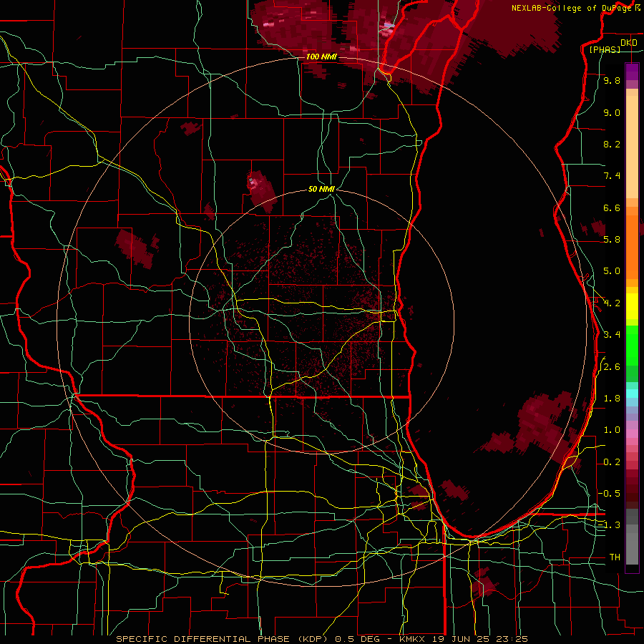The width and height of the screenshot is (644, 644).
Task: Click the 9.8 value on the scale
Action: pos(612,80)
